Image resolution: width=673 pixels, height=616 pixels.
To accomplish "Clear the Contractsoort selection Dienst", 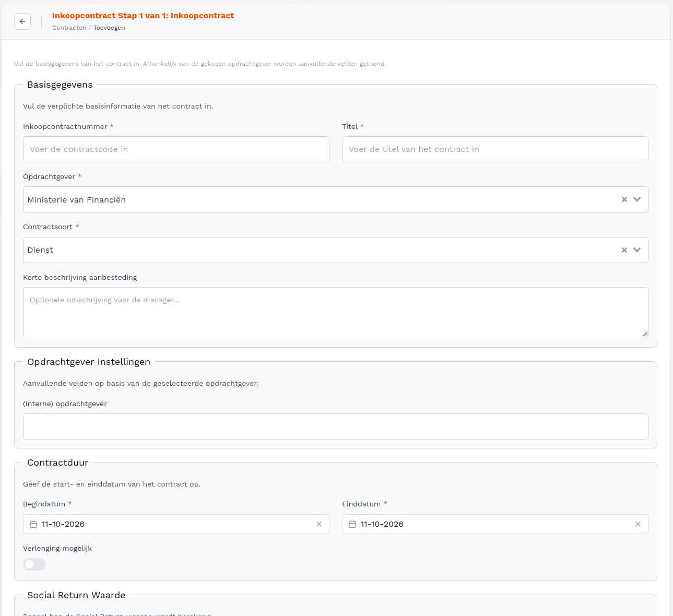I will pyautogui.click(x=624, y=250).
